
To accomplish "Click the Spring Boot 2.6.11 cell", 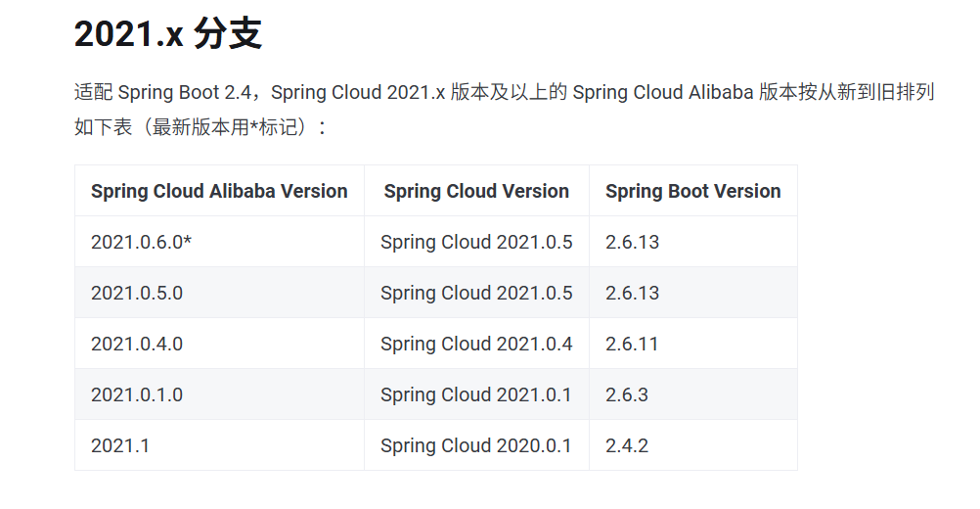I will [x=632, y=344].
